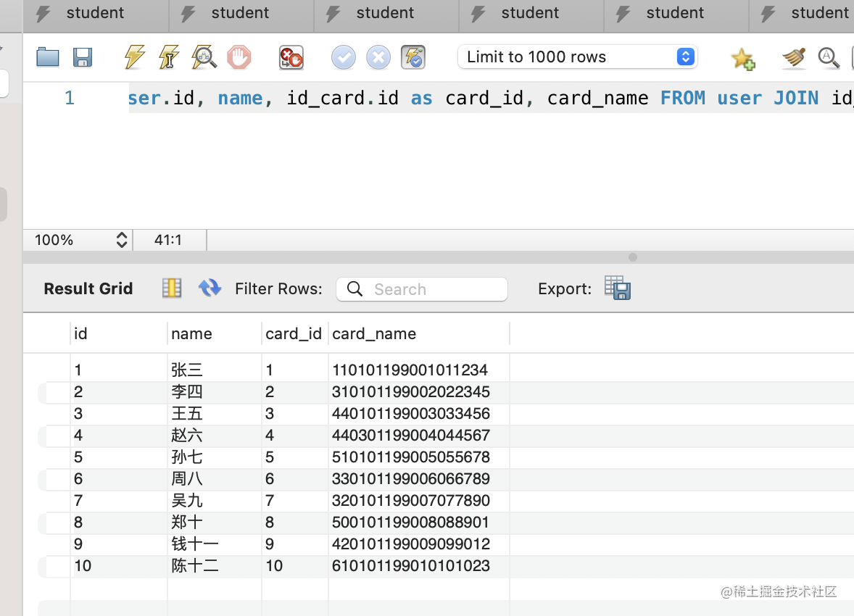Toggle stop-on-error script execution icon
The image size is (854, 616).
point(291,57)
